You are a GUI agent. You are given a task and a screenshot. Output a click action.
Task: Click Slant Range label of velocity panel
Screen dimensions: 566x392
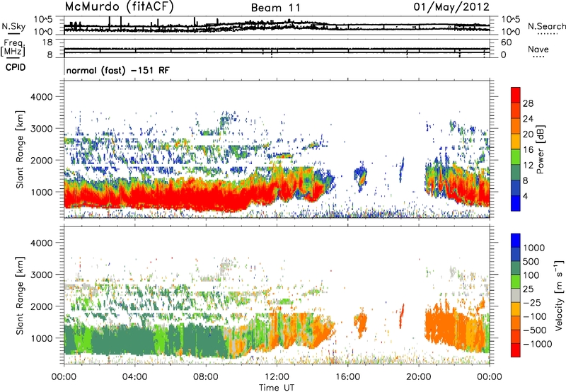tap(20, 296)
